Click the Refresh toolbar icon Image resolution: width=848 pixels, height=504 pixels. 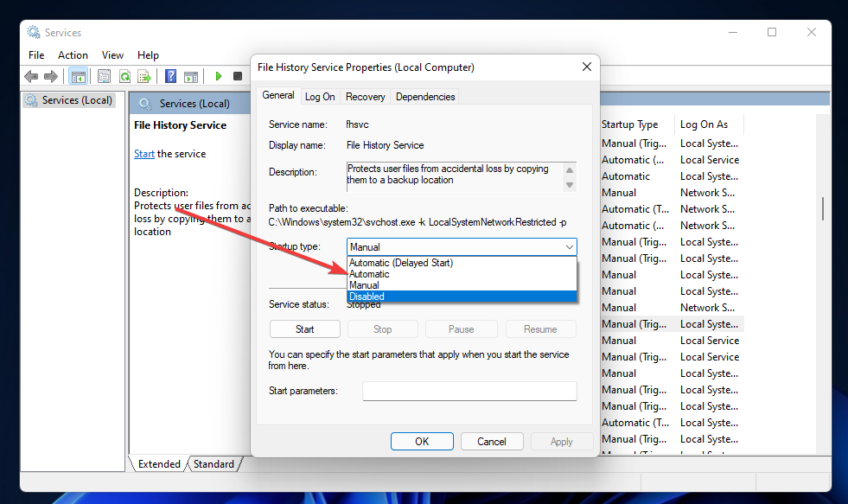coord(125,76)
